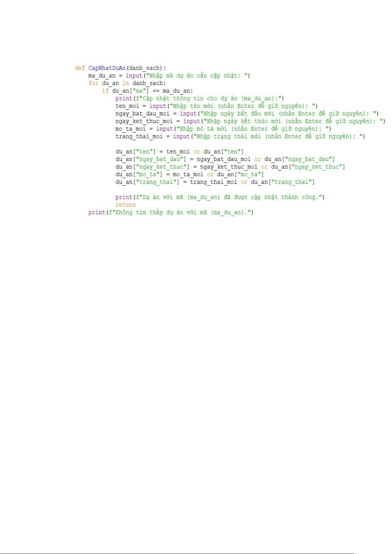Click the ngay_bat_dau_moi input line

247,113
